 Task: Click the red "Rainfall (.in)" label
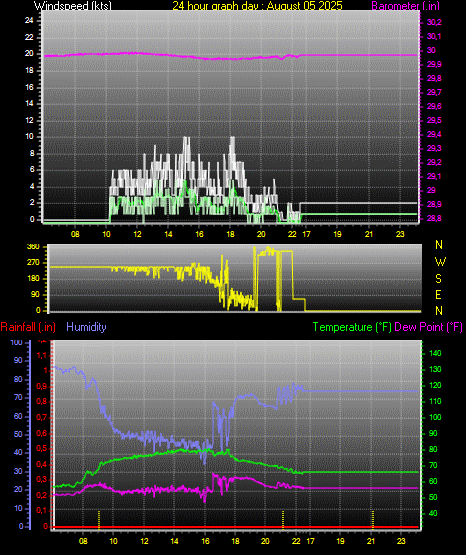click(28, 327)
